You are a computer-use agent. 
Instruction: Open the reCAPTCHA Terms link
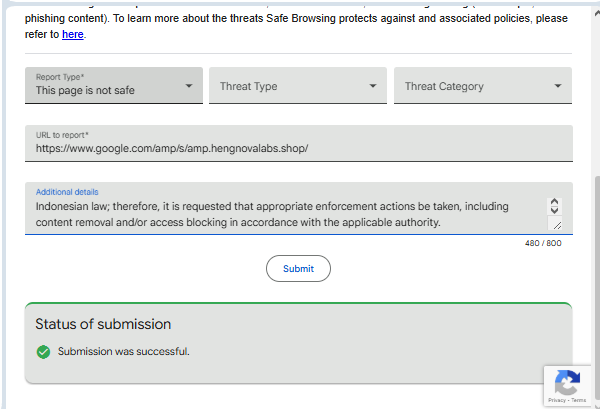click(x=579, y=400)
